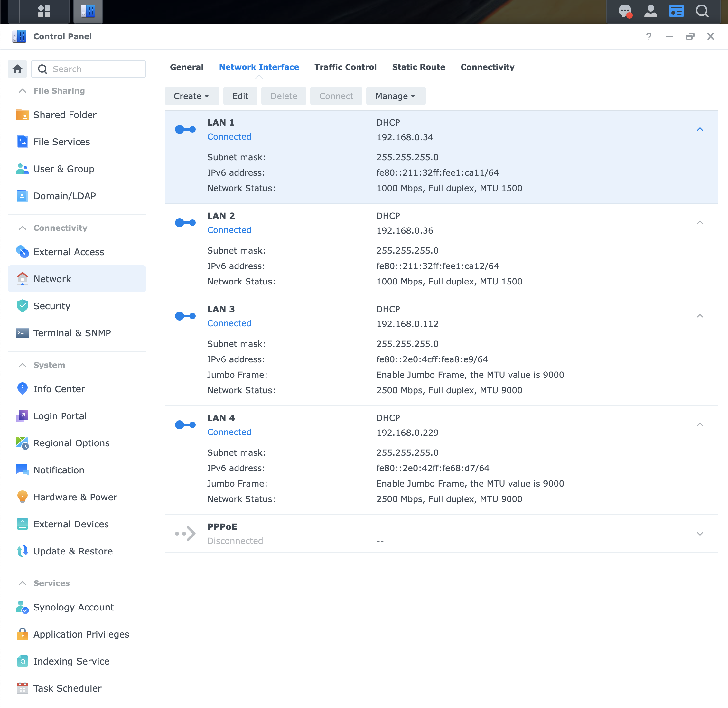Collapse the Connectivity sidebar section

23,228
